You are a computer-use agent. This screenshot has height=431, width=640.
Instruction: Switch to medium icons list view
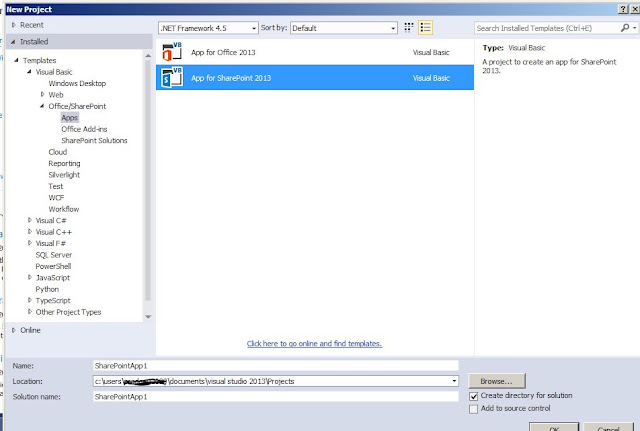425,27
